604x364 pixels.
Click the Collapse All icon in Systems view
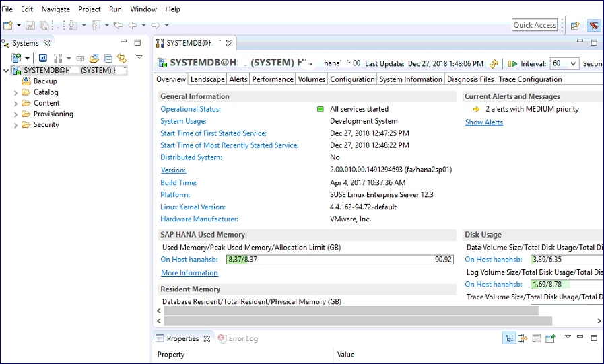pyautogui.click(x=108, y=59)
